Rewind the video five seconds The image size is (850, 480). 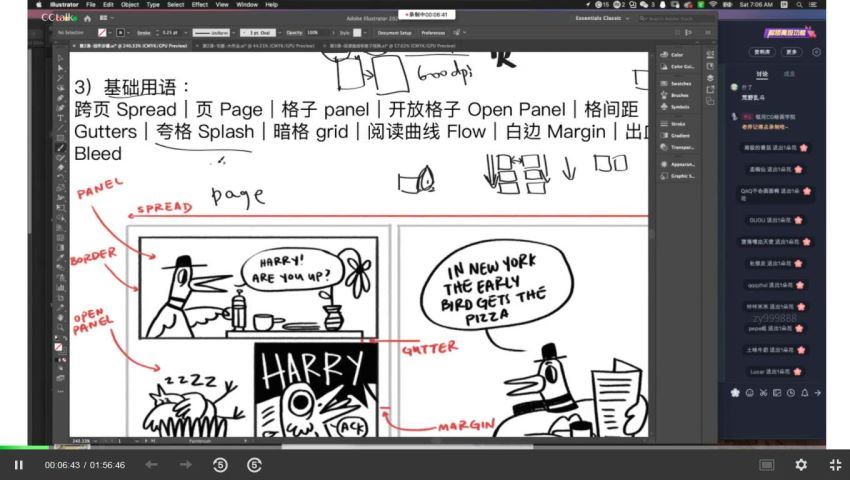tap(220, 465)
